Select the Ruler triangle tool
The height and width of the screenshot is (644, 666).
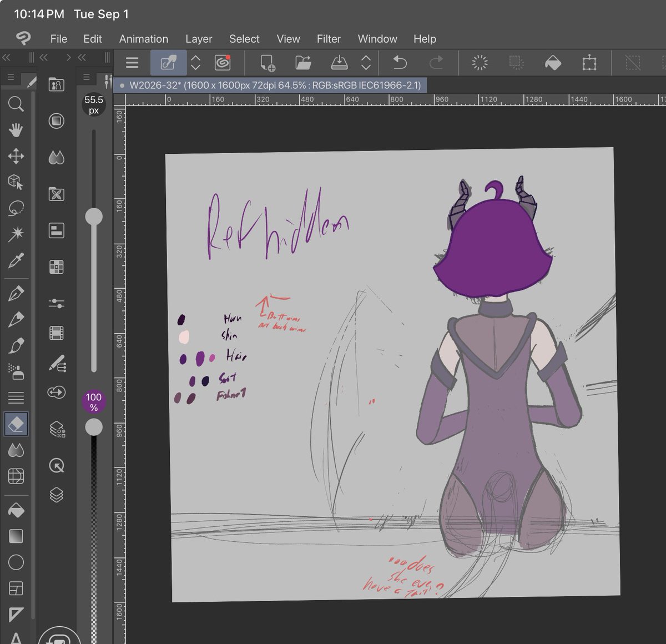click(x=16, y=614)
